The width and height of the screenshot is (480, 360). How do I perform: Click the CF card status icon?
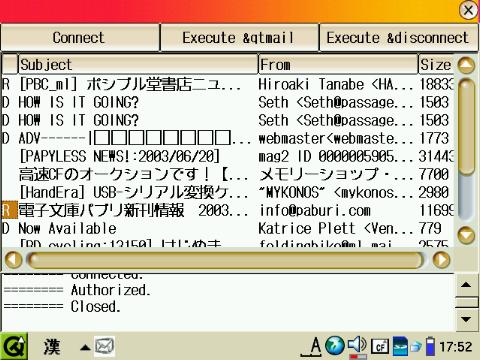click(x=380, y=347)
